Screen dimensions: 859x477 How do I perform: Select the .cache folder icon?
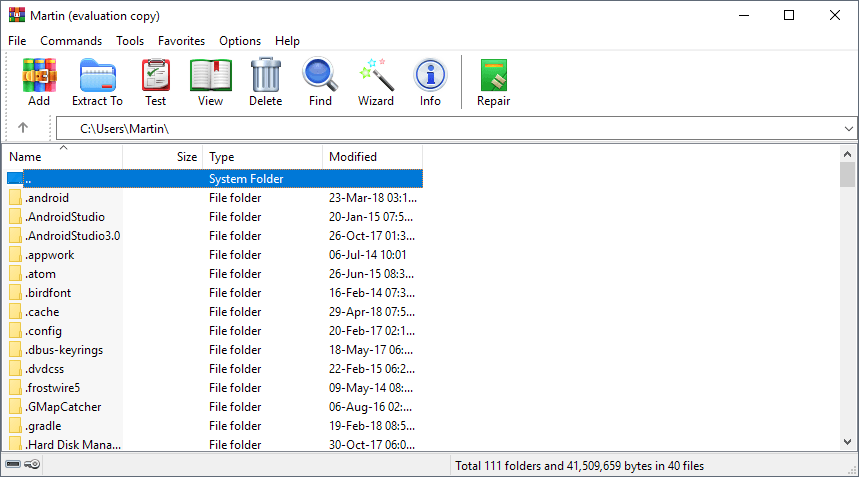[15, 312]
